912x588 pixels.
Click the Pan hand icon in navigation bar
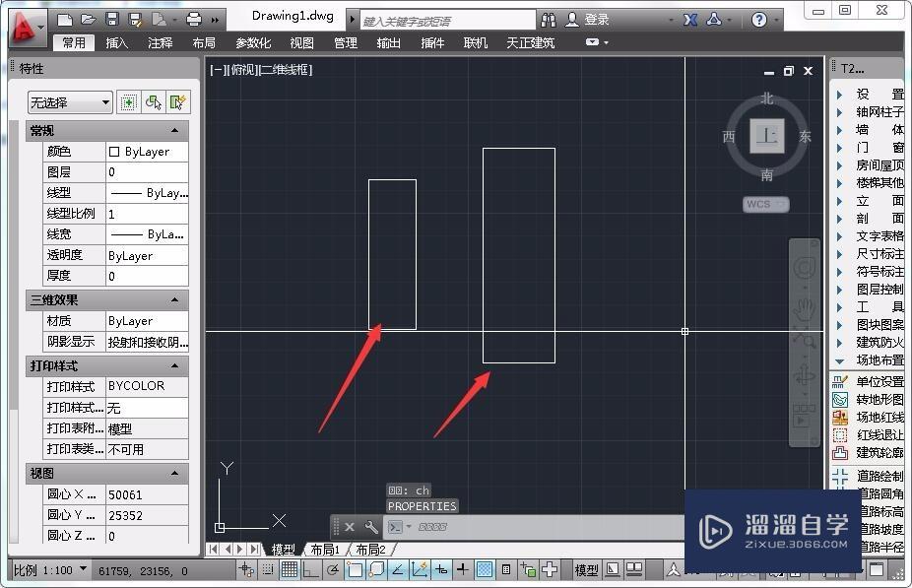coord(805,309)
